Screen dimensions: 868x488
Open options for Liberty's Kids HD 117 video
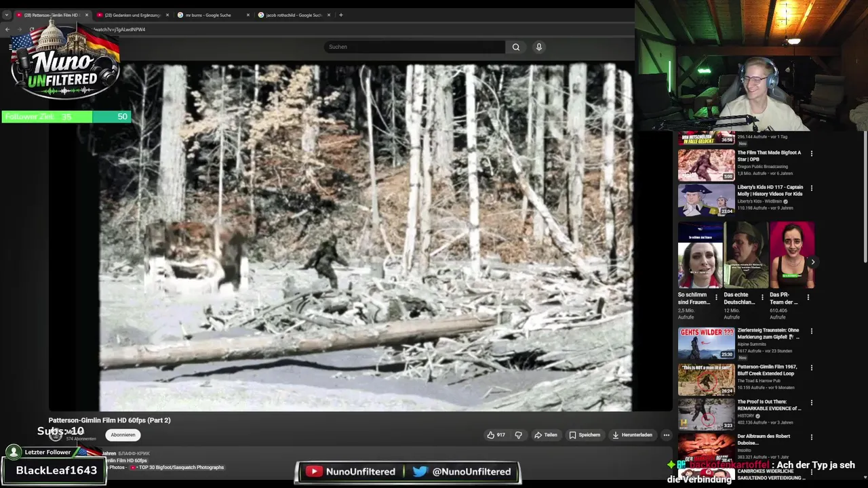click(x=812, y=188)
